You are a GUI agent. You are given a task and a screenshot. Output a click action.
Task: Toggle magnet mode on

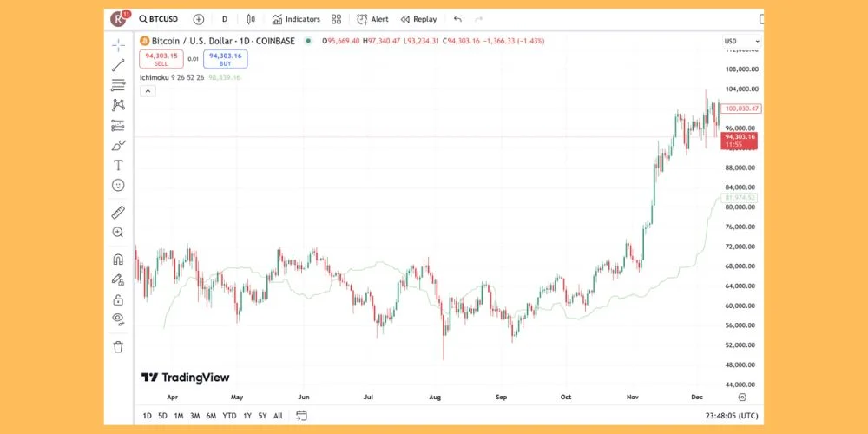click(118, 259)
